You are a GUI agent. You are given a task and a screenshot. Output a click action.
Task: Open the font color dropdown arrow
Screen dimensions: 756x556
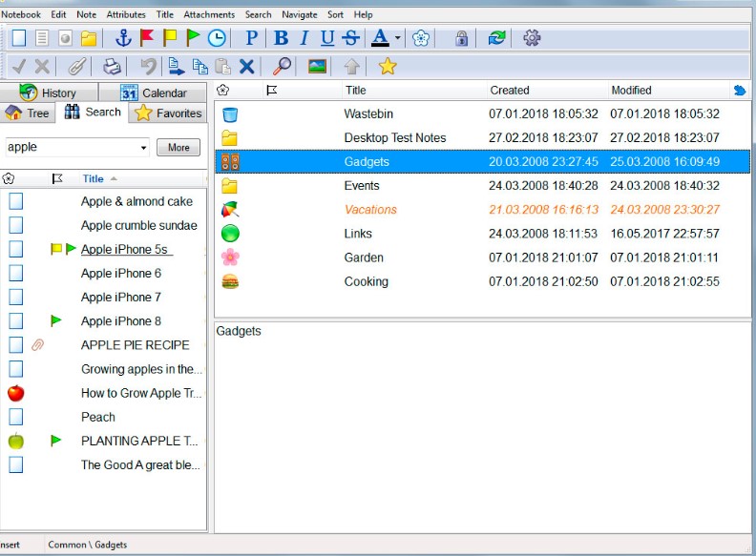pos(397,38)
